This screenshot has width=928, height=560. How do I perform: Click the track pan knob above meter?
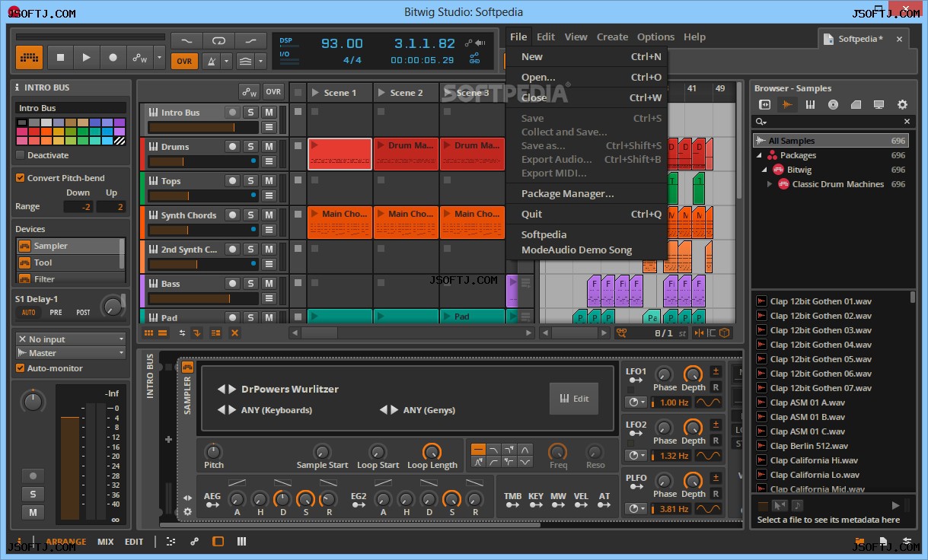32,401
